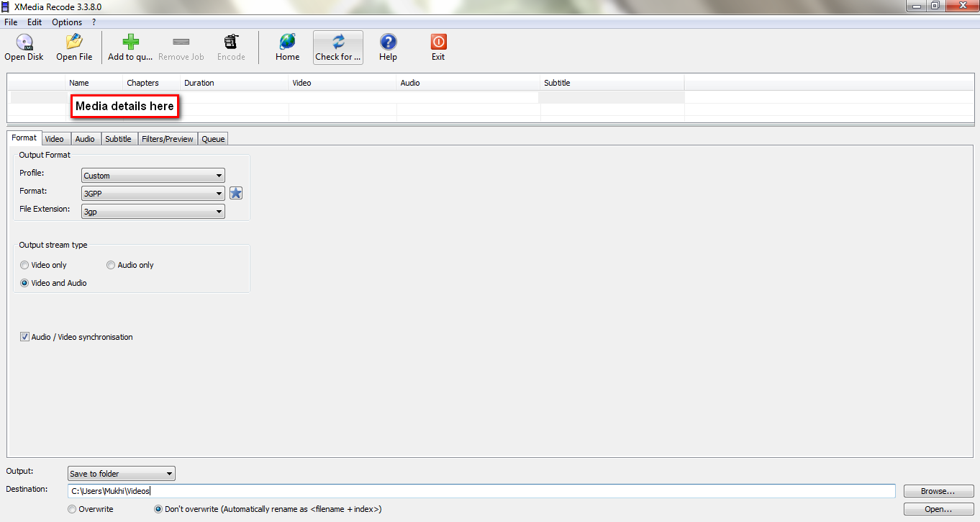Click the Duration column header
Screen dimensions: 980x522
[x=235, y=83]
